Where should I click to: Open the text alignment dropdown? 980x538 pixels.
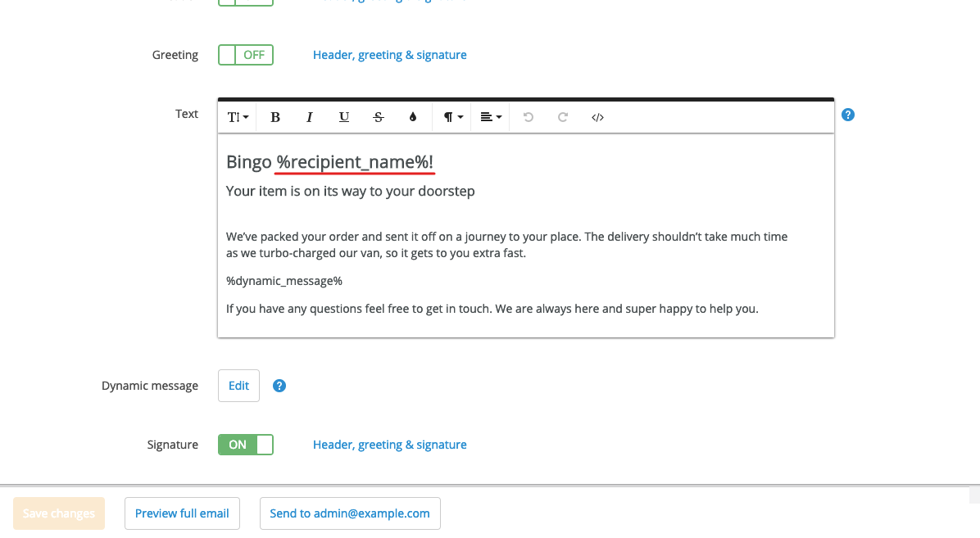[491, 117]
